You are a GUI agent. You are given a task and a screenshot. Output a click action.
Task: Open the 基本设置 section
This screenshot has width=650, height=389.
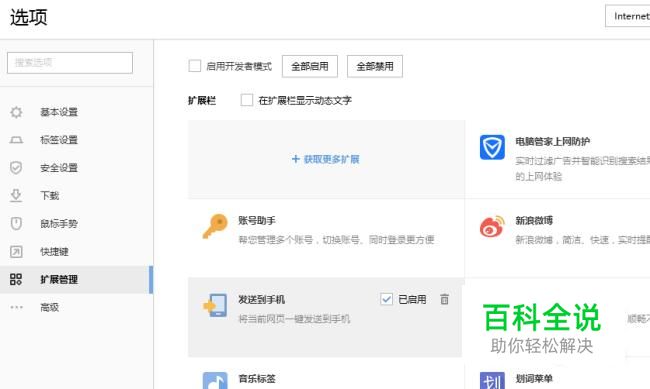pos(77,112)
